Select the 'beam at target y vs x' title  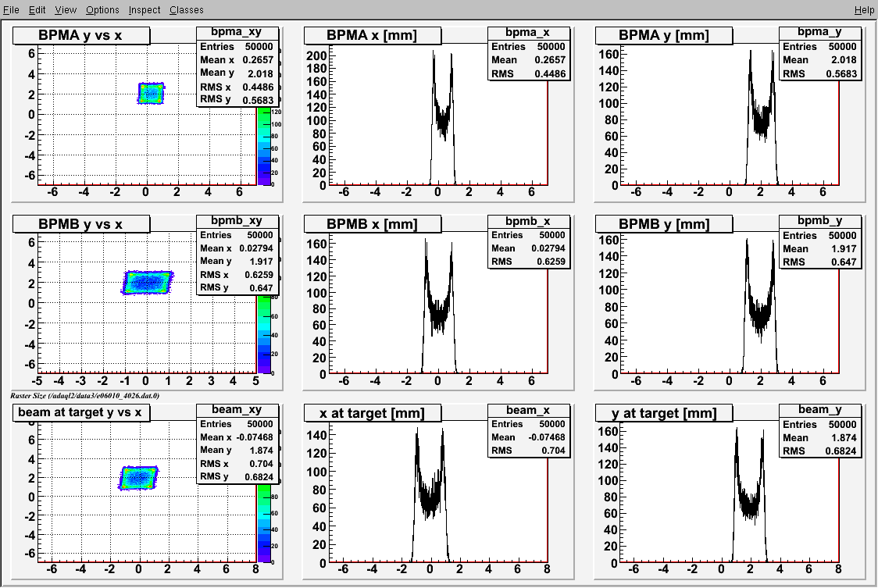pos(81,413)
